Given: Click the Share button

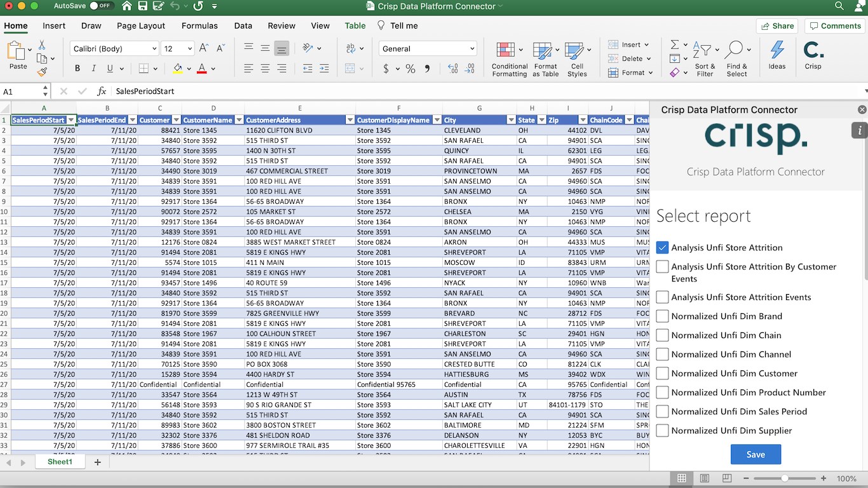Looking at the screenshot, I should point(777,26).
